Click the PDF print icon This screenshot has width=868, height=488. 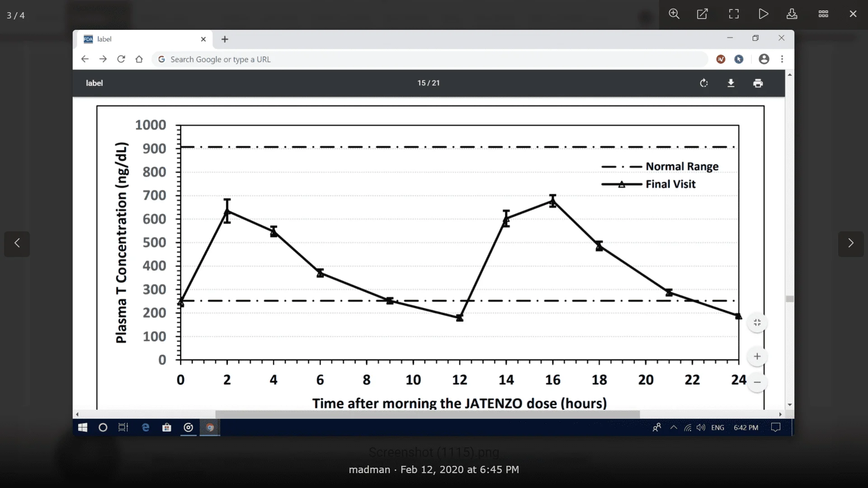tap(758, 83)
